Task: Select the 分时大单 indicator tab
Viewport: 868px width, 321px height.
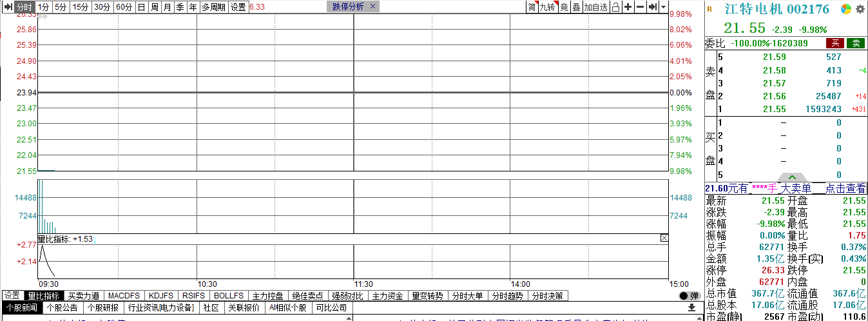Action: [x=467, y=296]
